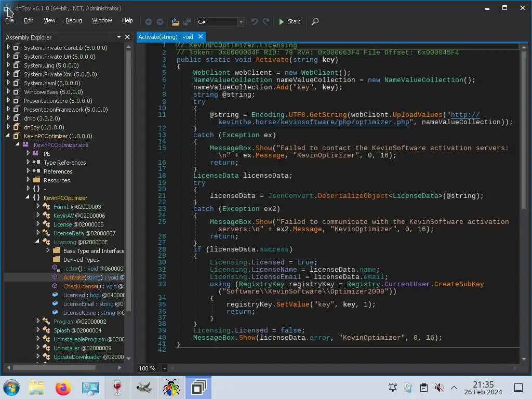
Task: Expand the System.Linq assembly node
Action: tap(8, 65)
